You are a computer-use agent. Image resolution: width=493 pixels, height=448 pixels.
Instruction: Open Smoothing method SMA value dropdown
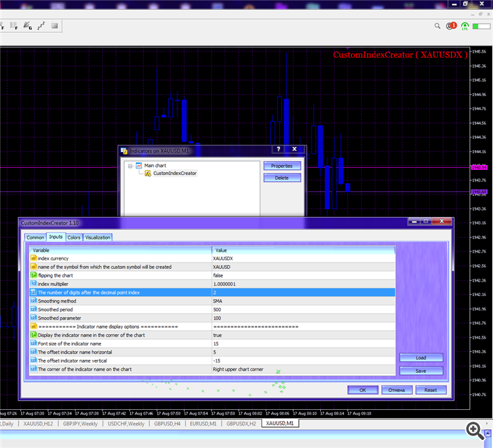[302, 301]
